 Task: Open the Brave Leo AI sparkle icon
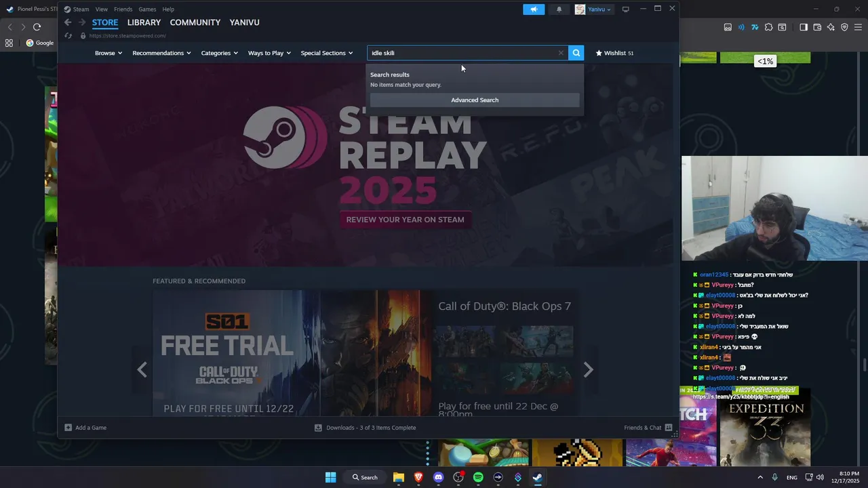pos(831,27)
